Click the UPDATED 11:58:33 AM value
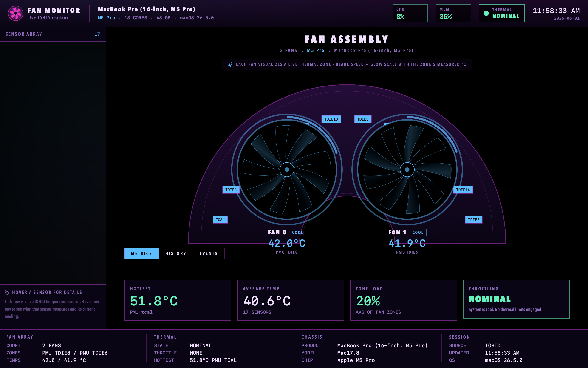The height and width of the screenshot is (368, 588). (502, 353)
